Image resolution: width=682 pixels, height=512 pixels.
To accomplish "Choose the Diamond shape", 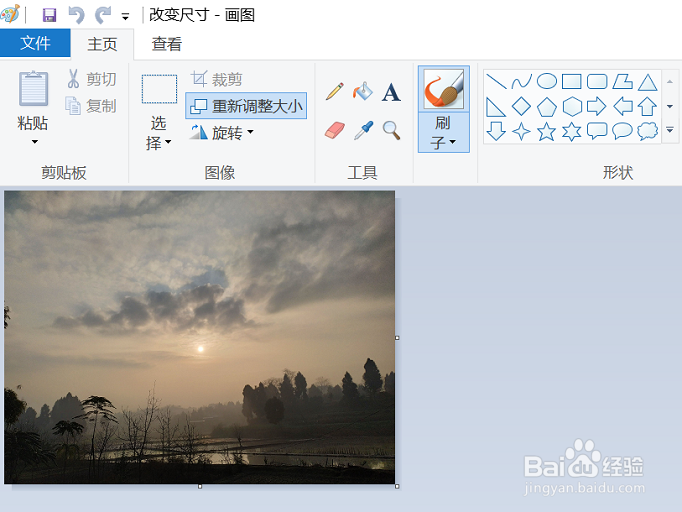I will (x=521, y=106).
